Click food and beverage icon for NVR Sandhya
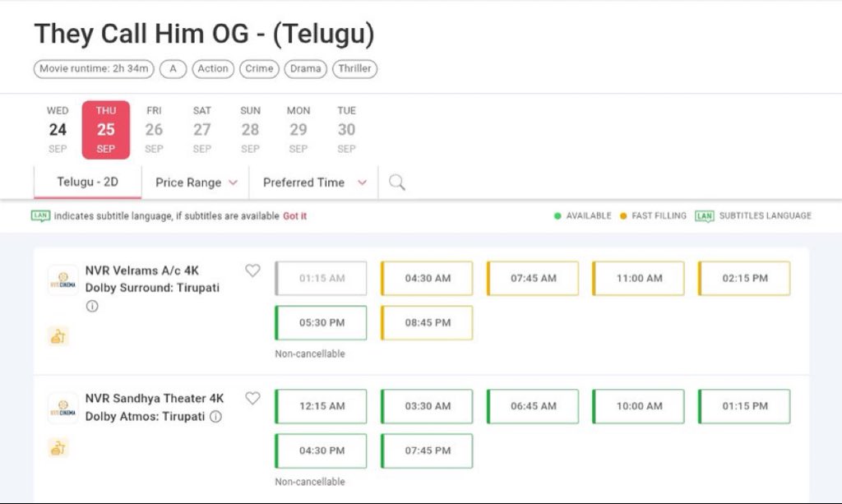Screen dimensions: 842x504 click(x=58, y=447)
